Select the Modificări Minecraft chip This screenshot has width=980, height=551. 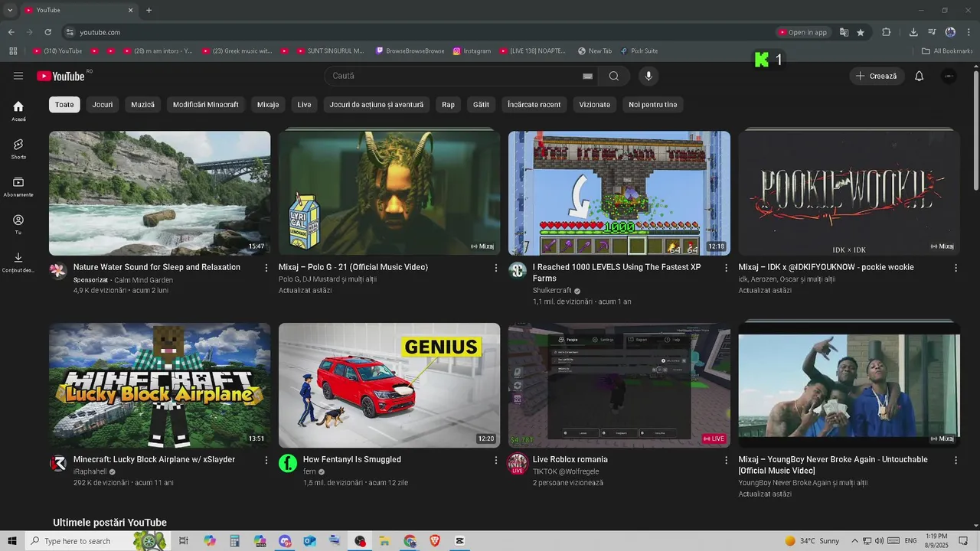(205, 105)
